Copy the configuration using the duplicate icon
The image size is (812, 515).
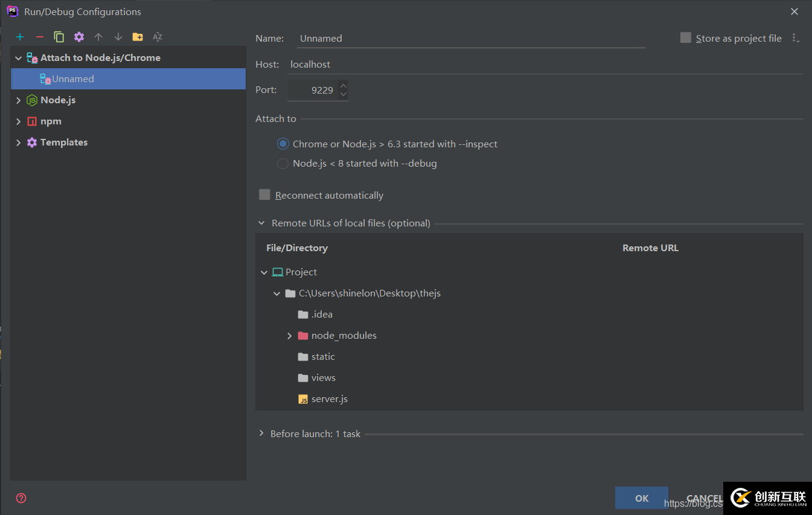[x=59, y=37]
